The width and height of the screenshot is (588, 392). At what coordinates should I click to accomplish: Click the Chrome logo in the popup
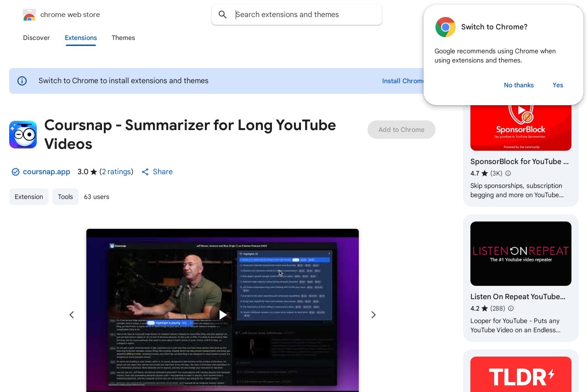click(446, 27)
